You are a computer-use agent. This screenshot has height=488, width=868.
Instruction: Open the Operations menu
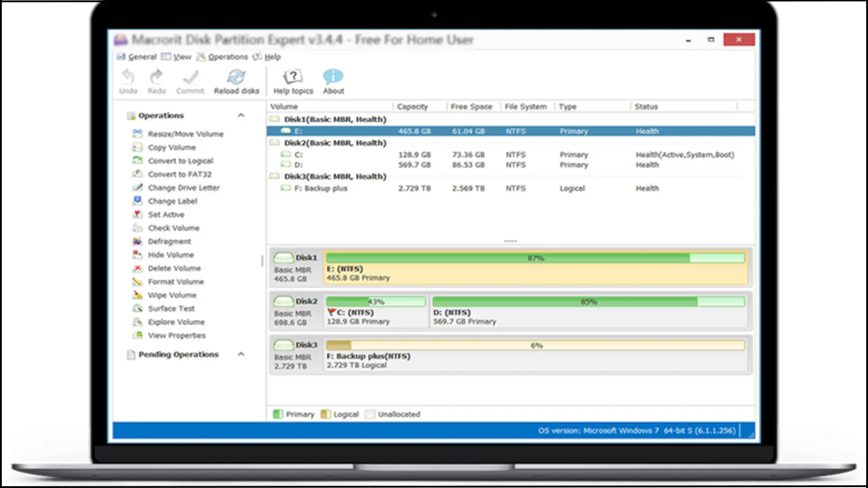coord(222,57)
